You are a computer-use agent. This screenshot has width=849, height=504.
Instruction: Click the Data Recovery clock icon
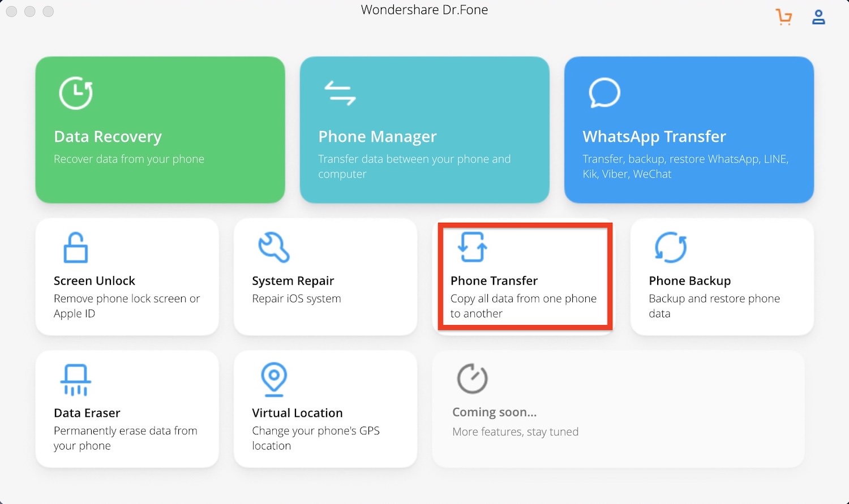[76, 93]
